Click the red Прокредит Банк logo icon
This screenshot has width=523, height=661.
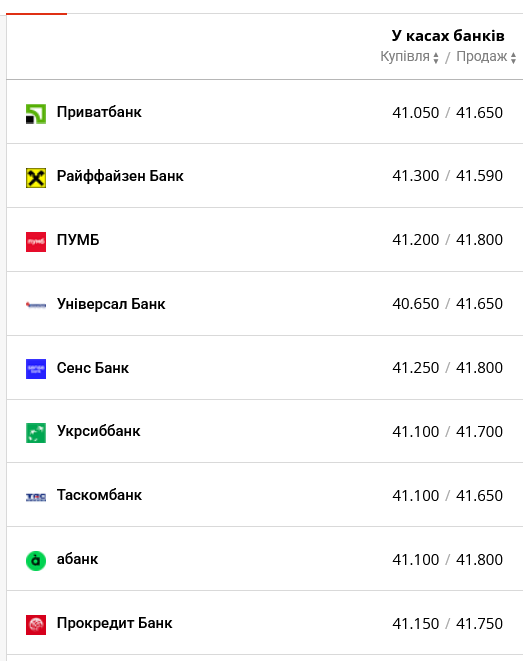point(36,625)
